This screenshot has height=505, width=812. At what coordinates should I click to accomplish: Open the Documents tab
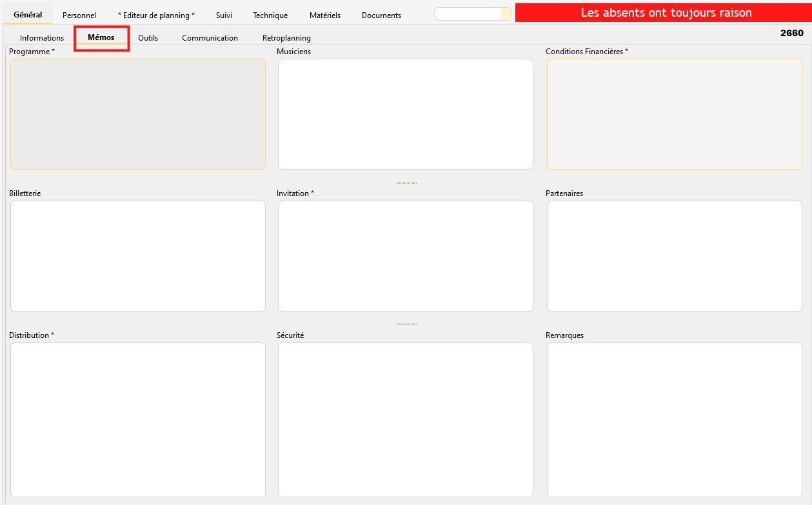381,15
